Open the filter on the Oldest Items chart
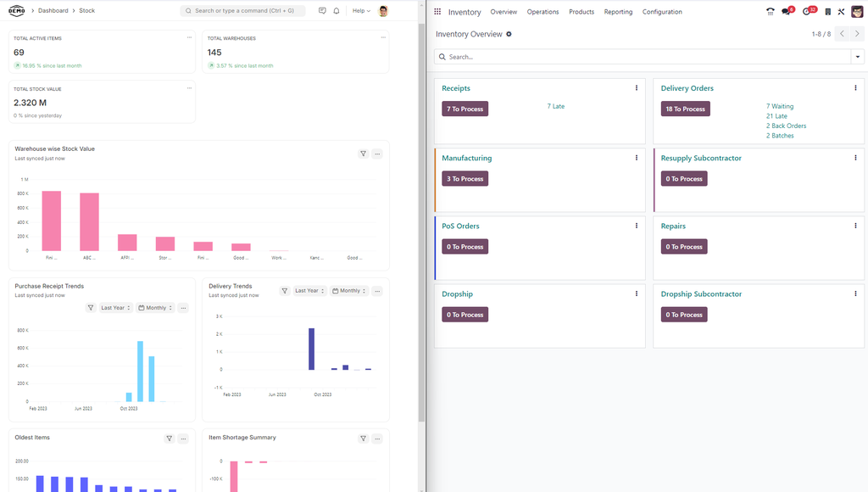Screen dimensions: 868x492 [x=170, y=439]
